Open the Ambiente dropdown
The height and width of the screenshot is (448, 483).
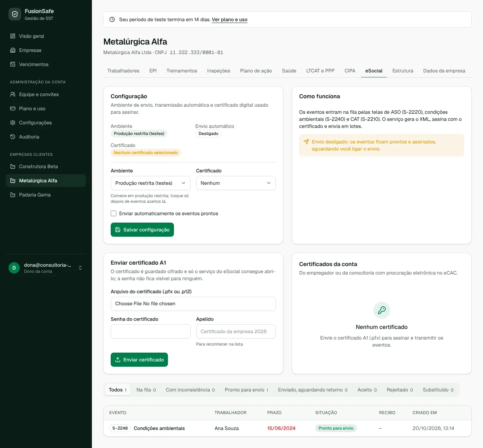[x=151, y=183]
